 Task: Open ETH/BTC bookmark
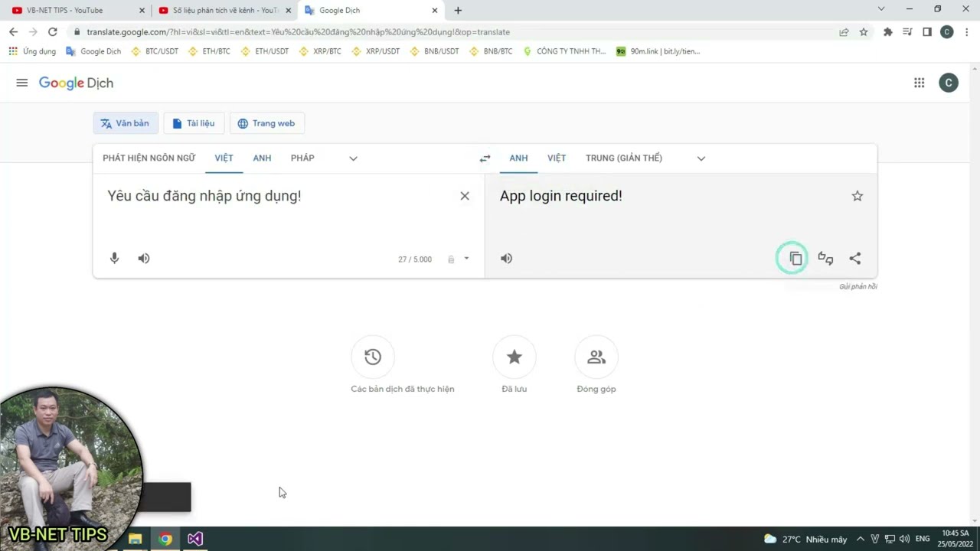click(209, 51)
